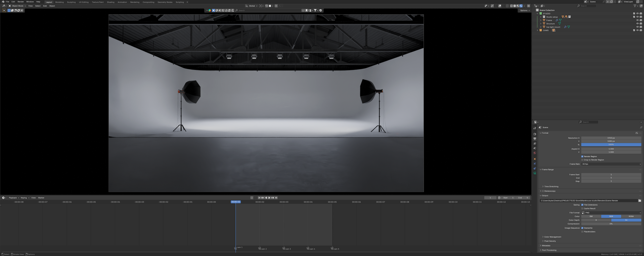Open the Frame Rate dropdown
This screenshot has width=644, height=256.
tap(611, 164)
